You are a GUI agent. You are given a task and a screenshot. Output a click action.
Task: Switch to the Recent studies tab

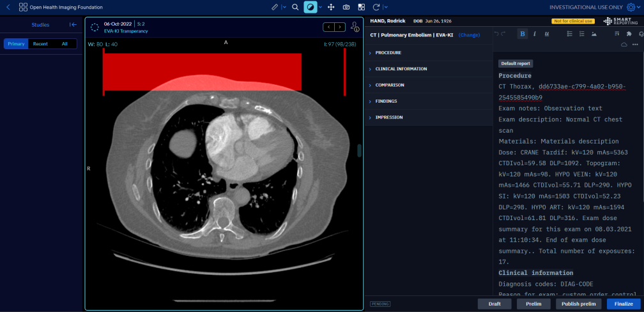[40, 43]
